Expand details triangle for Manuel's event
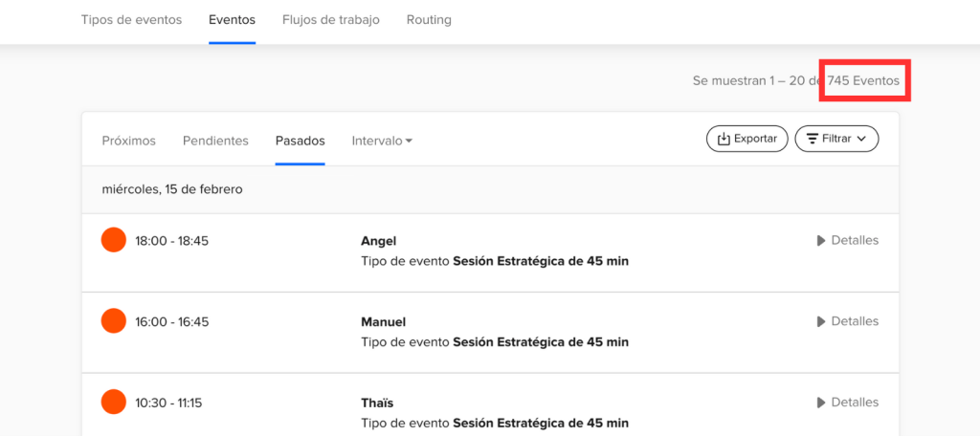 pyautogui.click(x=821, y=322)
